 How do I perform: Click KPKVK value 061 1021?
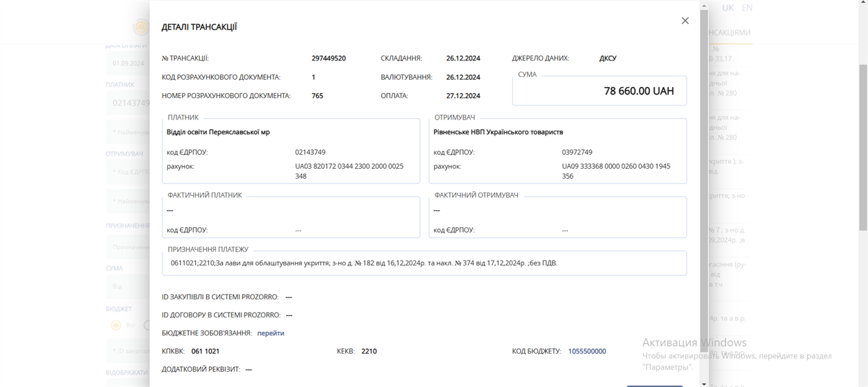[206, 352]
